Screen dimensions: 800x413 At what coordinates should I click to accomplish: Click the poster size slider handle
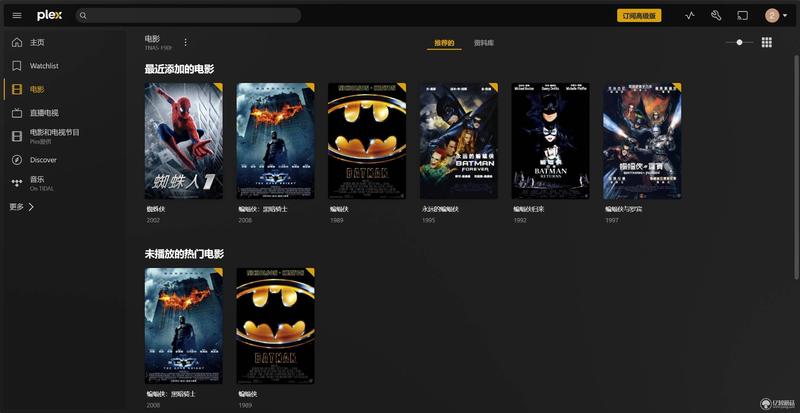pyautogui.click(x=739, y=42)
